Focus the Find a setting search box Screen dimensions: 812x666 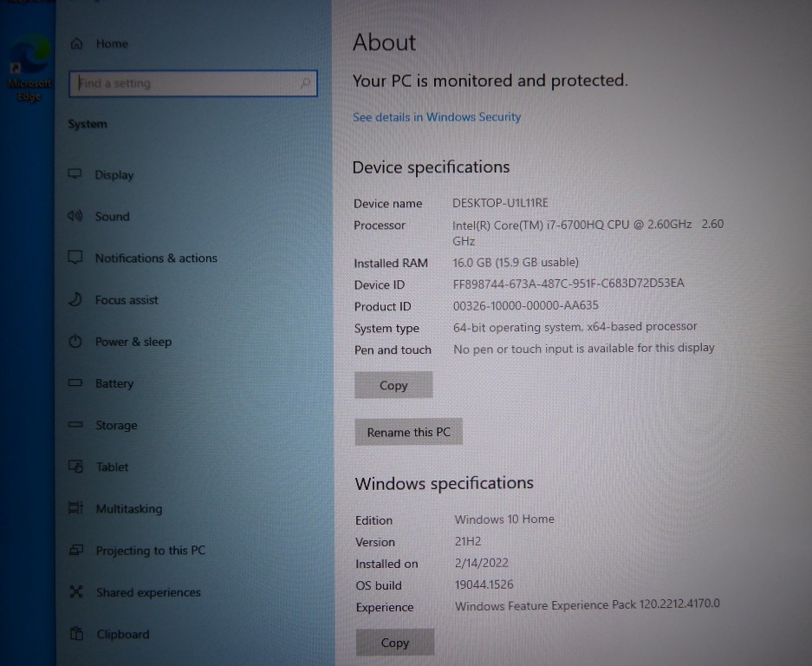pos(192,83)
